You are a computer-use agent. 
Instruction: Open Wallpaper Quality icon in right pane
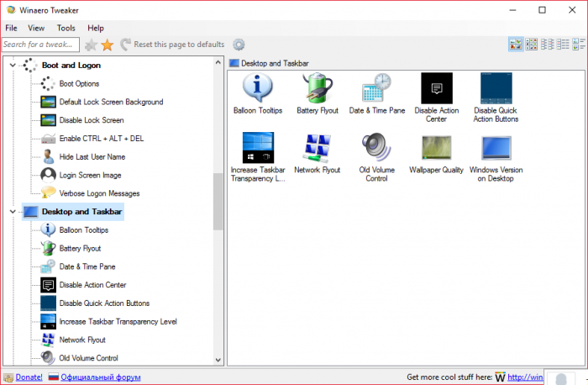click(437, 147)
